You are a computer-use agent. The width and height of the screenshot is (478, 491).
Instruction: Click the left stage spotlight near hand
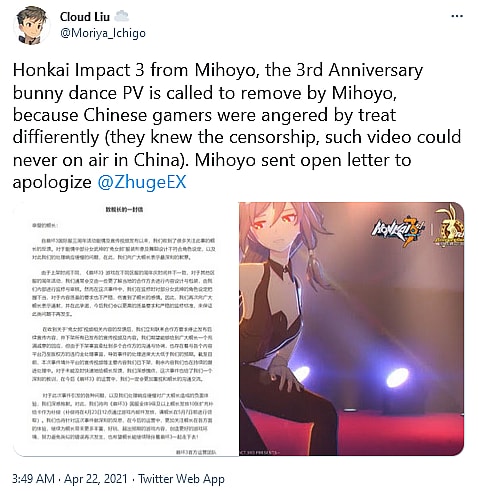(x=302, y=374)
